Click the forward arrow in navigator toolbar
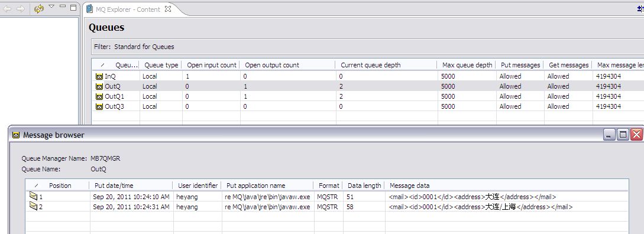 pyautogui.click(x=21, y=9)
